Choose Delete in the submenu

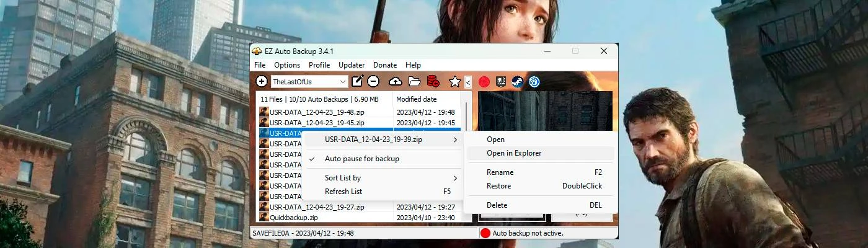pos(541,205)
